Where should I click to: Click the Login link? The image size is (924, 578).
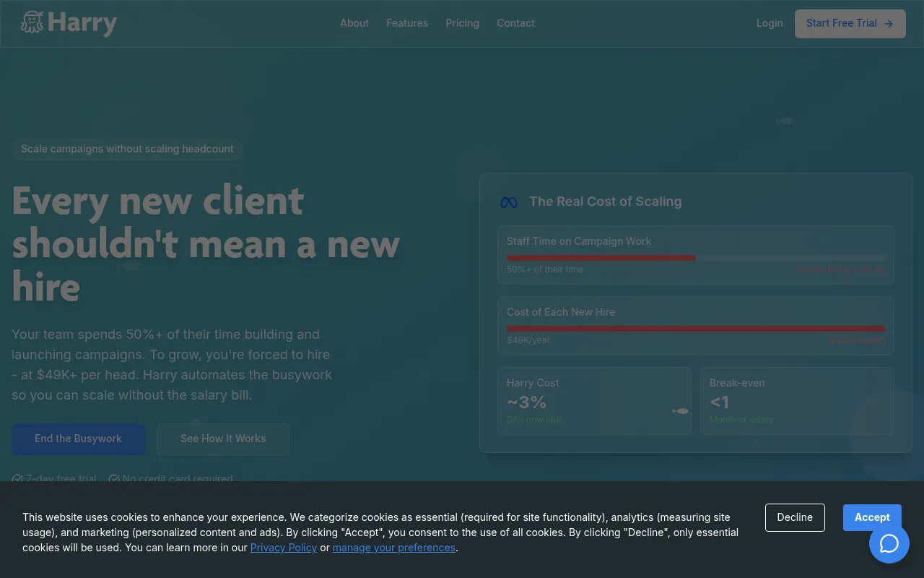point(770,23)
